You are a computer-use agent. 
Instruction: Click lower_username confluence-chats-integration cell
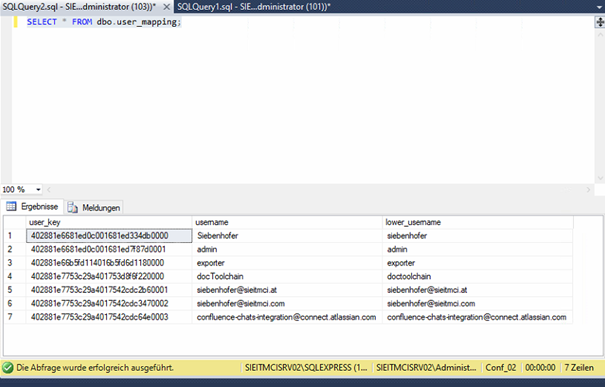pyautogui.click(x=478, y=317)
